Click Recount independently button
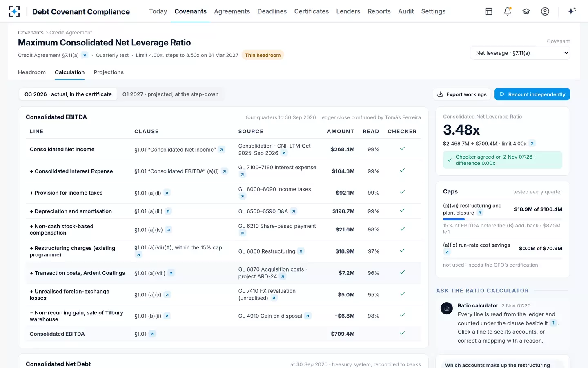The width and height of the screenshot is (588, 368). pos(532,94)
